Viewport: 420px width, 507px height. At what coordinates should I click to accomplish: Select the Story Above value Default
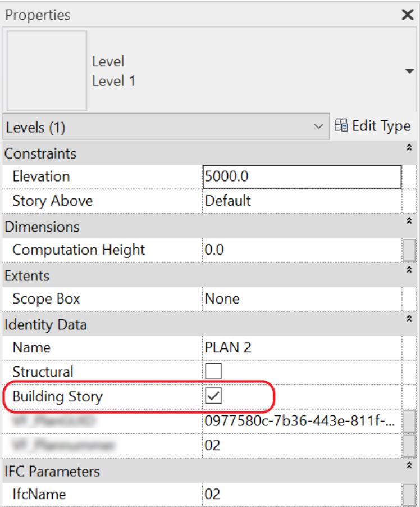302,201
